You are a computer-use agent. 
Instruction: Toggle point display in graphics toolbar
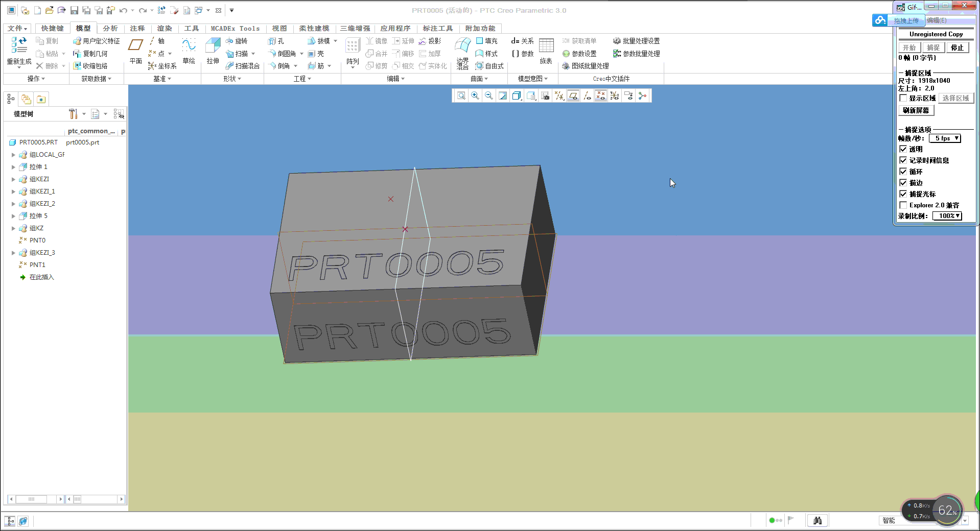[601, 95]
